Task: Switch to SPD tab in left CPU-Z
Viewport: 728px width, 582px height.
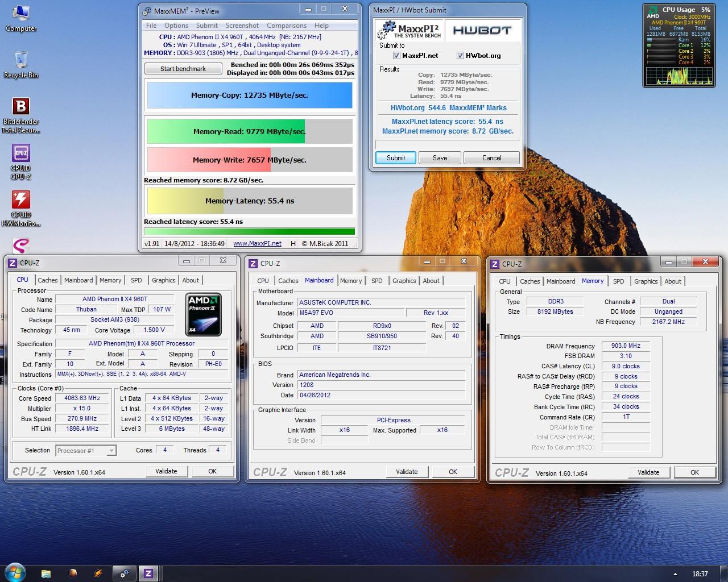Action: [x=136, y=280]
